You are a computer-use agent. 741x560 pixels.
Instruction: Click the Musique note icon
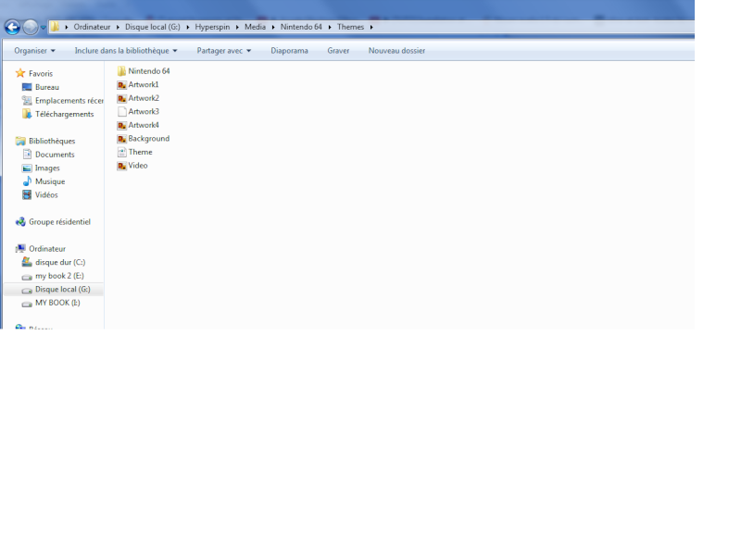pos(27,181)
